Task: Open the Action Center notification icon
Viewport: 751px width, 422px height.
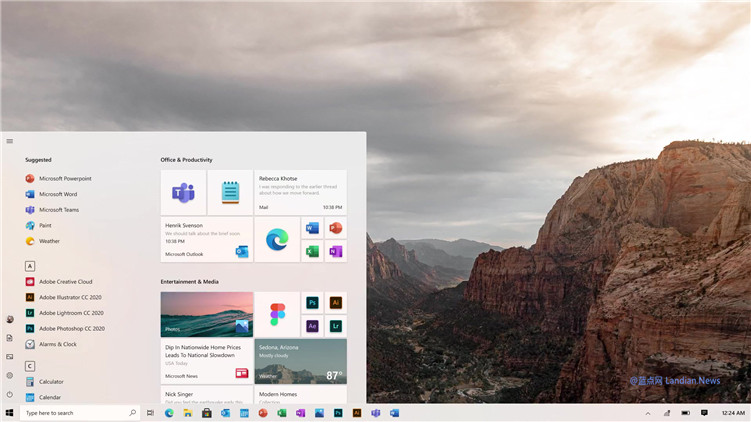Action: click(704, 413)
